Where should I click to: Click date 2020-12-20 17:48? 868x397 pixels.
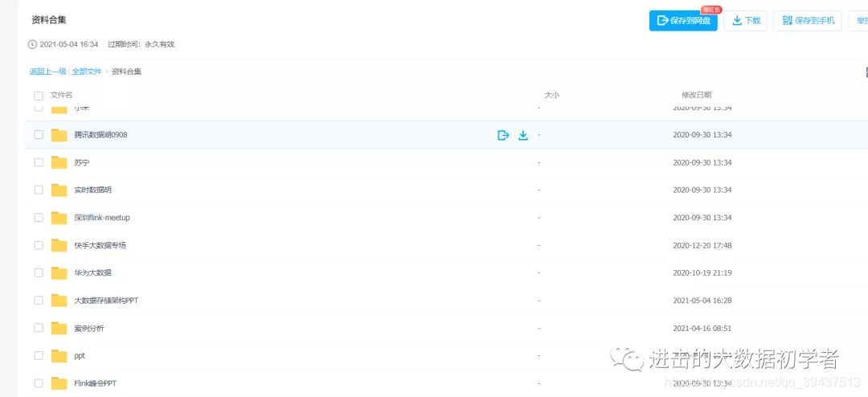pos(702,245)
